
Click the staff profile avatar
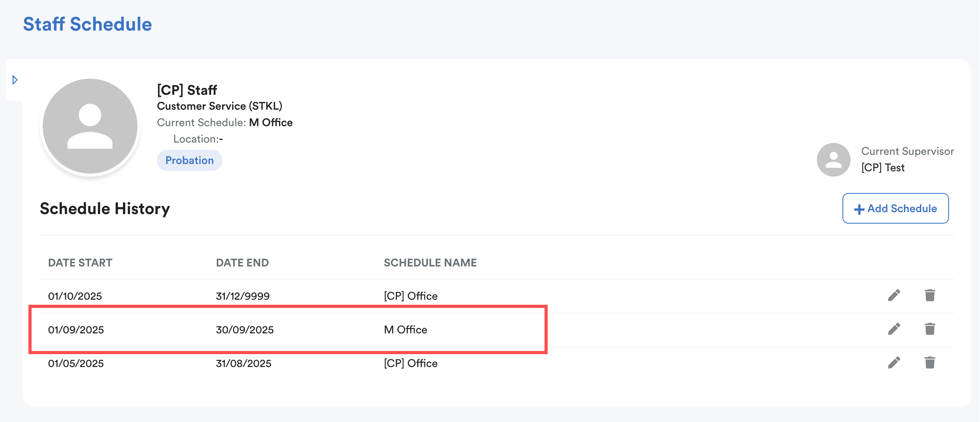click(x=90, y=126)
